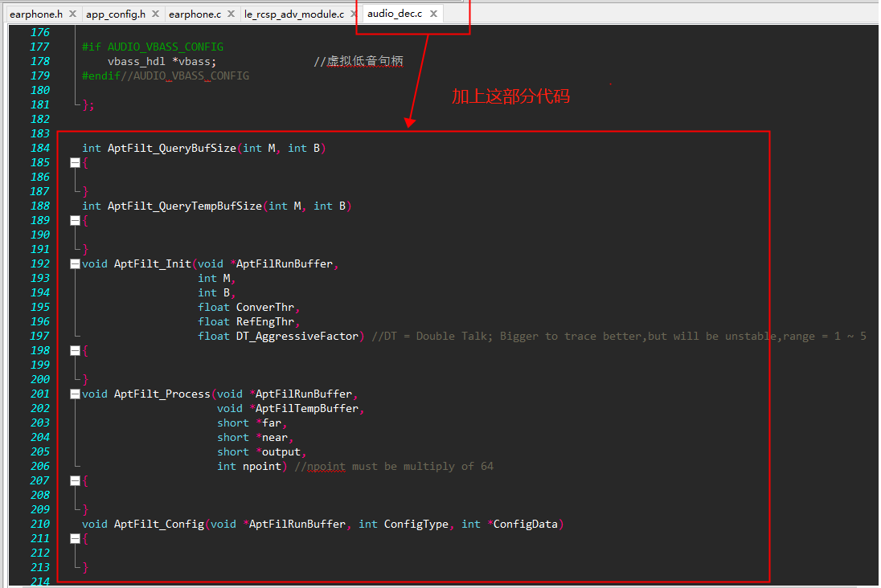
Task: Click the AptFilt_QueryBufSize function name
Action: [x=172, y=149]
